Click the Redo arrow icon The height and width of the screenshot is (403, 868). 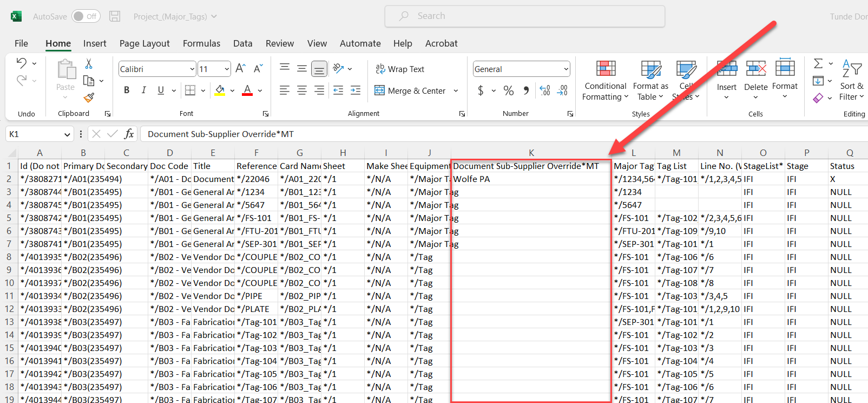(x=21, y=81)
